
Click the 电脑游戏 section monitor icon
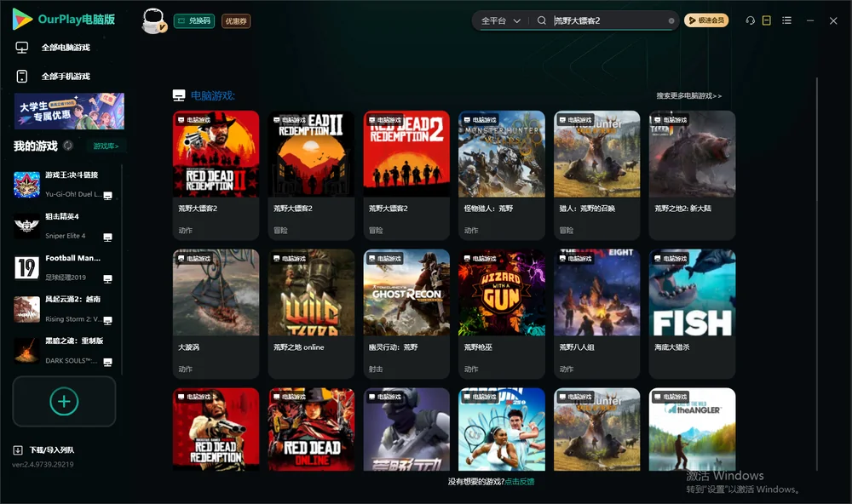(x=179, y=95)
